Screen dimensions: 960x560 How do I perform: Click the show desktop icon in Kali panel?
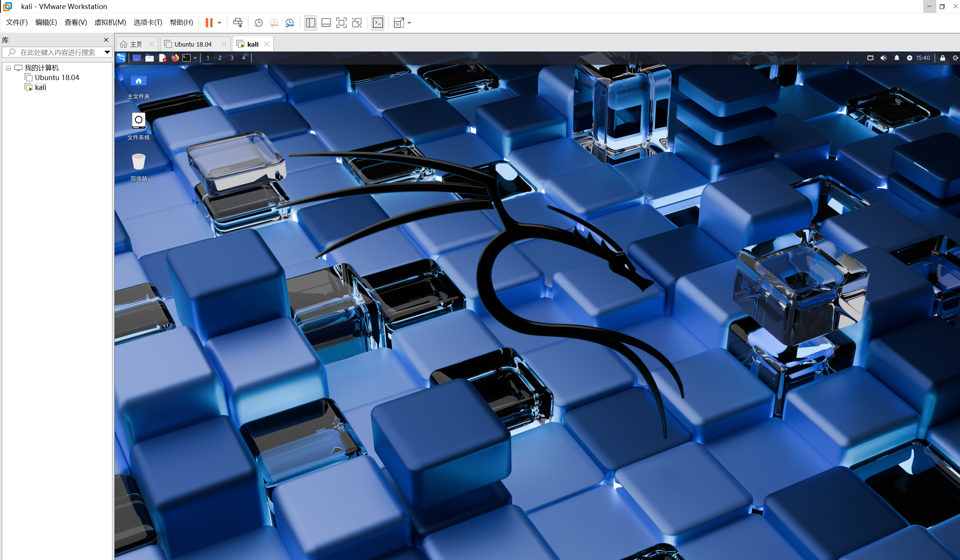[x=136, y=58]
